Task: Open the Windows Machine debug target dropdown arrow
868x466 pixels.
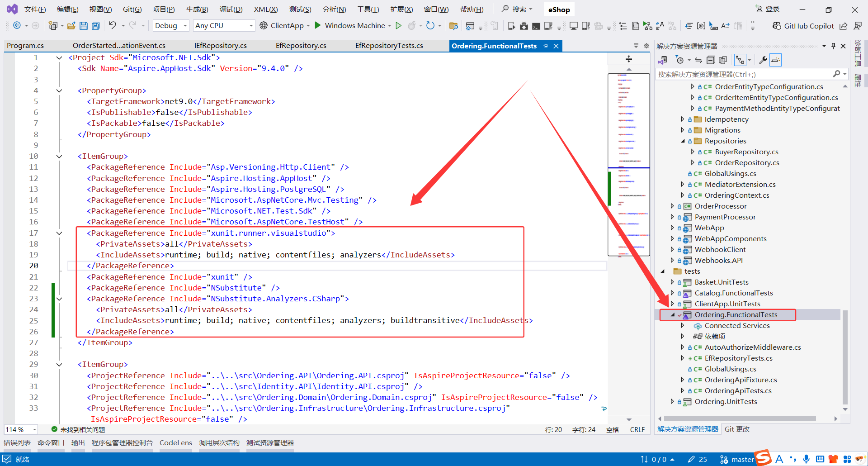Action: point(389,26)
